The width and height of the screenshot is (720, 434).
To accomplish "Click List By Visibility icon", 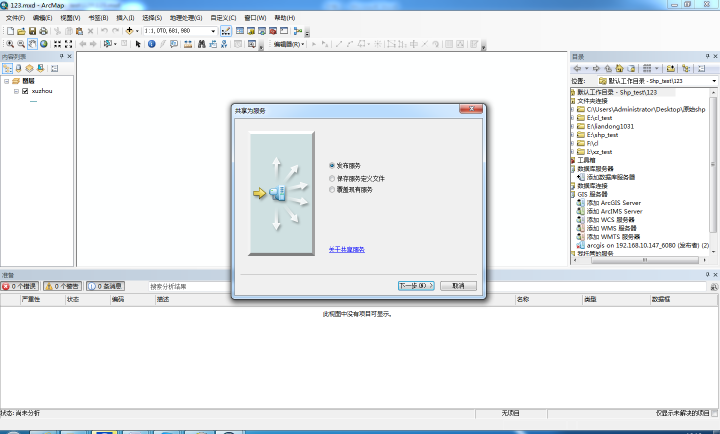I will [x=29, y=68].
